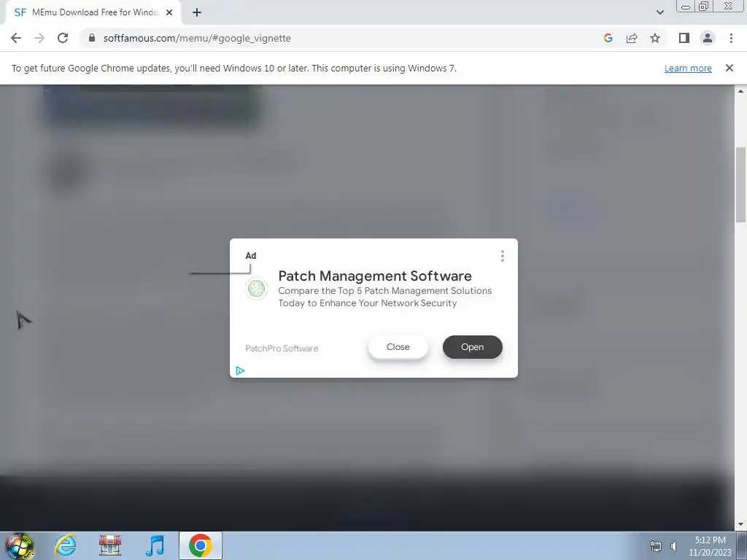Click the AdChoices triangle icon

(x=240, y=370)
